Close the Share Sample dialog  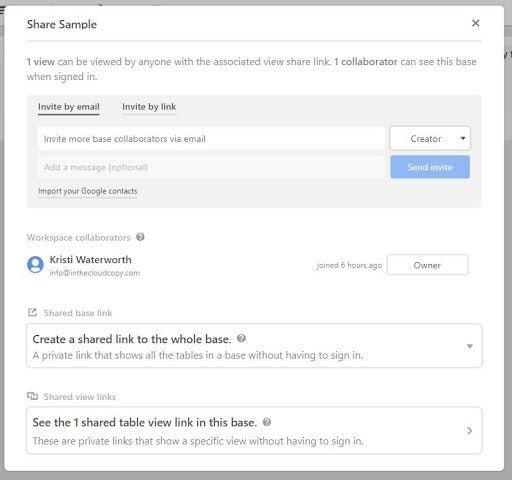pos(475,23)
